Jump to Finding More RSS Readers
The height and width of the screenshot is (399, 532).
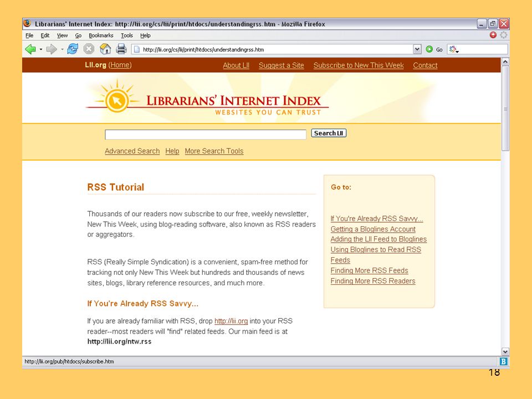[373, 281]
